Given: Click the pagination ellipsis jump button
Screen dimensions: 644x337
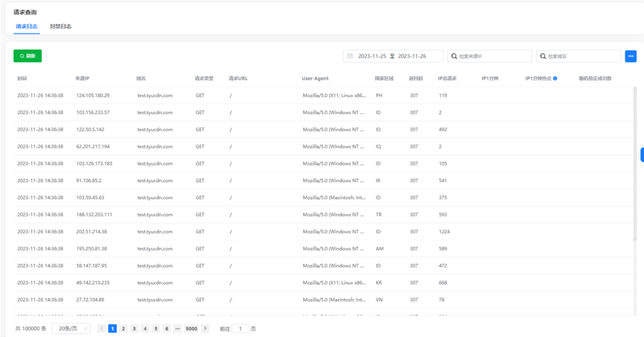Looking at the screenshot, I should coord(177,328).
